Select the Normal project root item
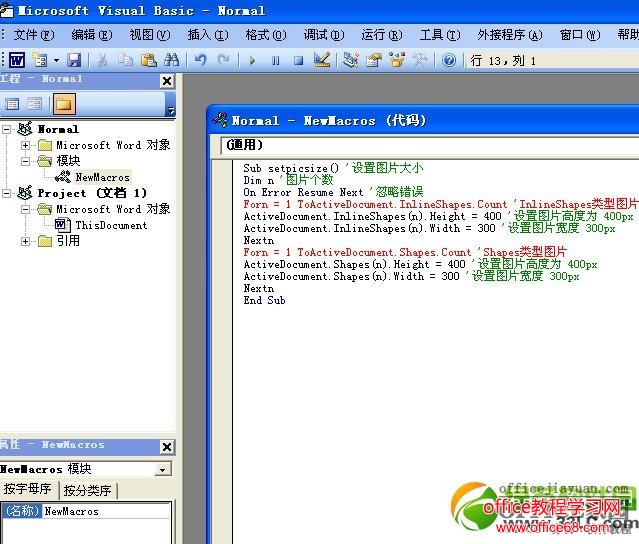Screen dimensions: 639x544 point(58,129)
